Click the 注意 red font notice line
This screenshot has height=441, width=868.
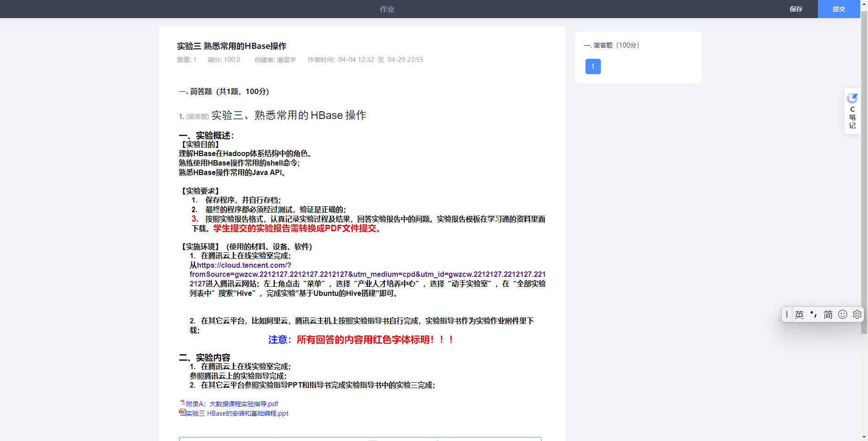pos(361,340)
